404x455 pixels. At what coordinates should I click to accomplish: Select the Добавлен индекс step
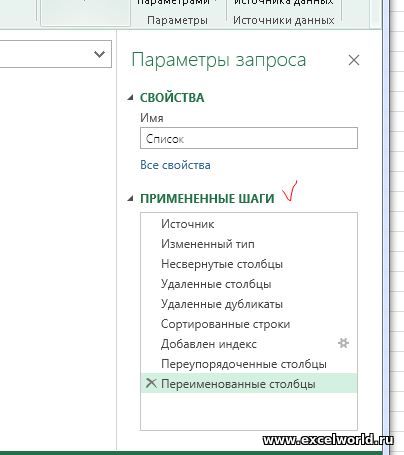(x=249, y=344)
